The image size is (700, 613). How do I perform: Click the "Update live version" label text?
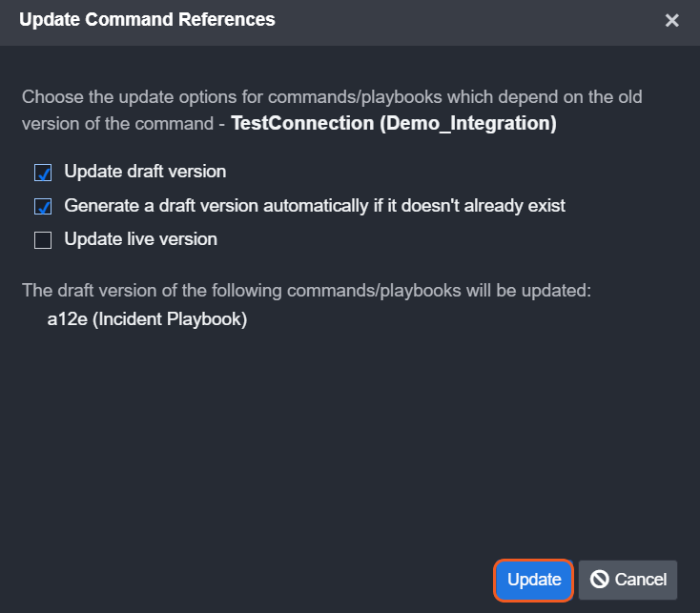click(x=140, y=239)
